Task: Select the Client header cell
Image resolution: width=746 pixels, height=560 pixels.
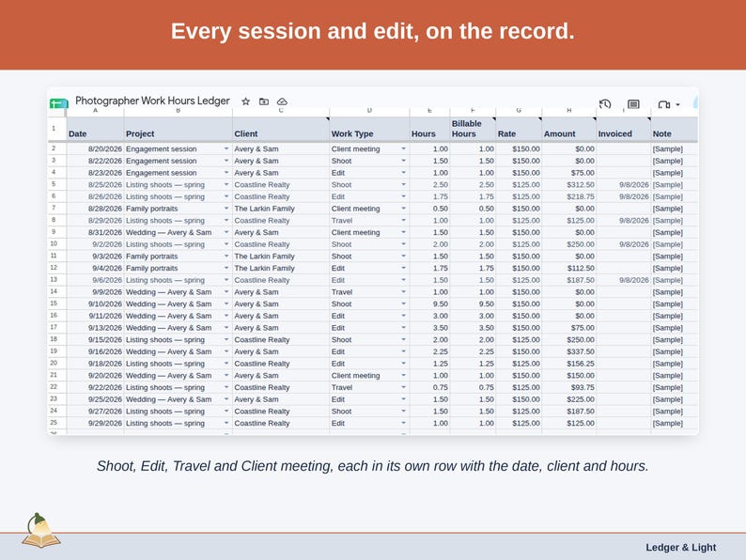Action: (281, 129)
